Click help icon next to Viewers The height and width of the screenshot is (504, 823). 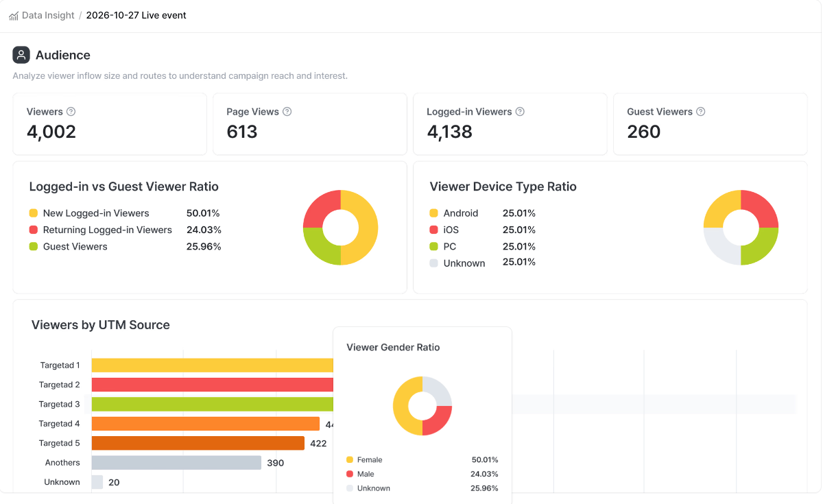(x=71, y=112)
